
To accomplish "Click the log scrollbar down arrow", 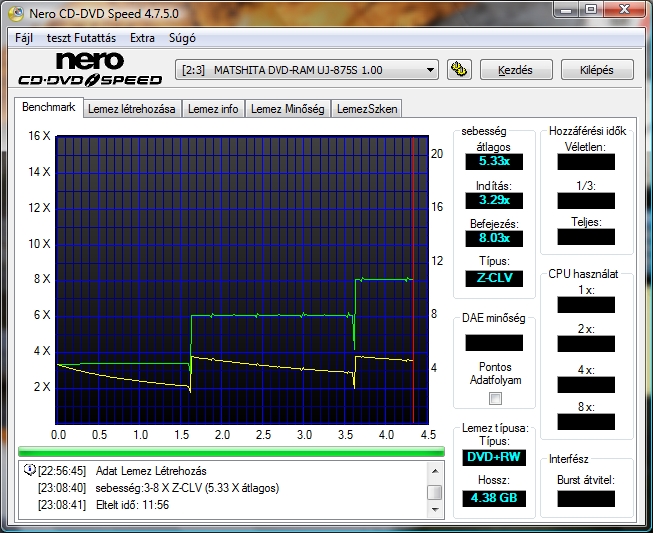I will click(x=435, y=510).
